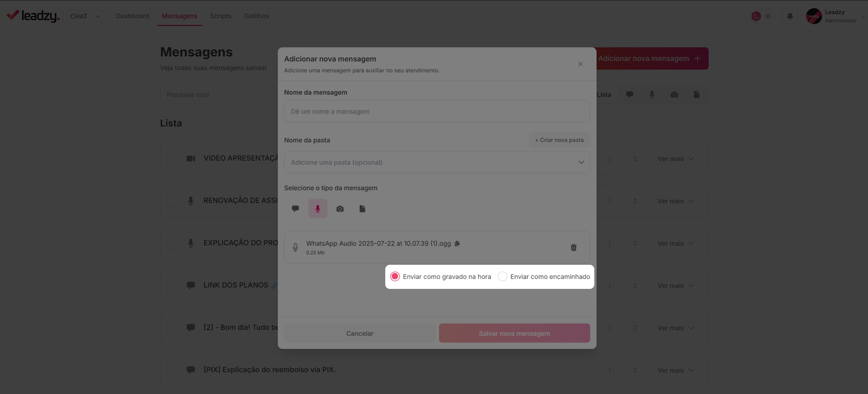Viewport: 868px width, 394px height.
Task: Open the notifications bell
Action: 790,16
